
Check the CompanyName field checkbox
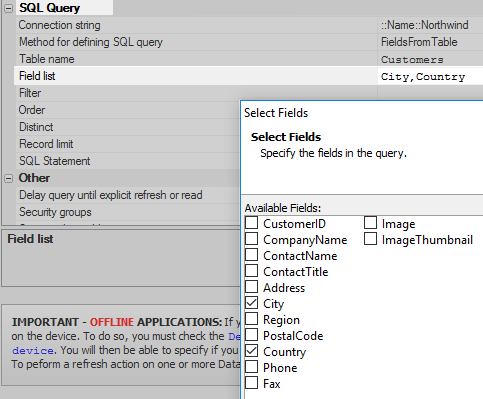251,239
